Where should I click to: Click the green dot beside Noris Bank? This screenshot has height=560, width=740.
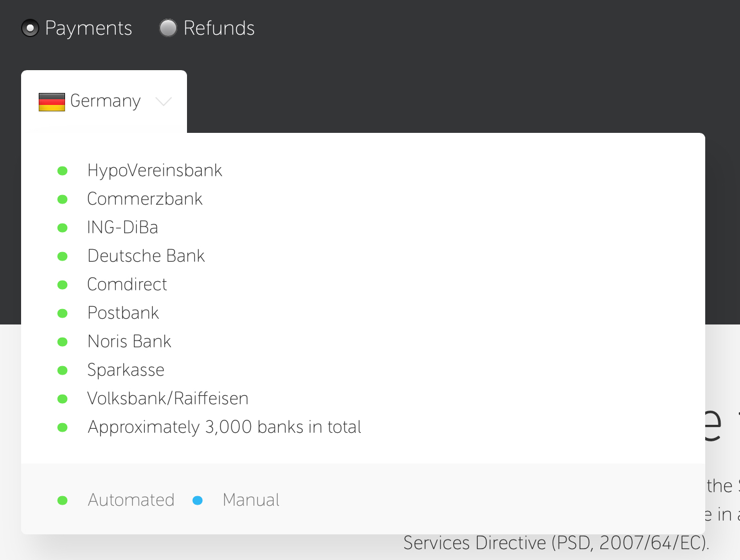pyautogui.click(x=63, y=342)
